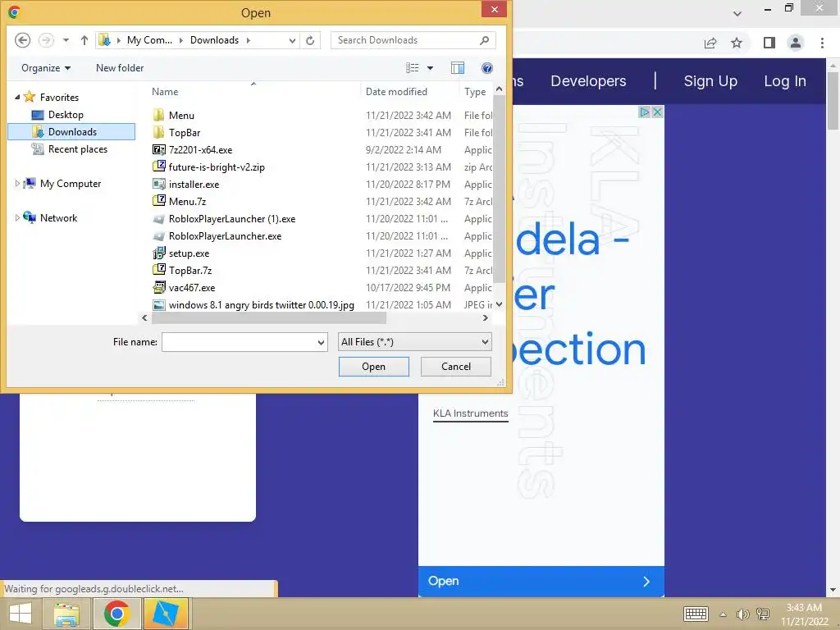Open File Explorer from taskbar
This screenshot has height=630, width=840.
tap(66, 614)
